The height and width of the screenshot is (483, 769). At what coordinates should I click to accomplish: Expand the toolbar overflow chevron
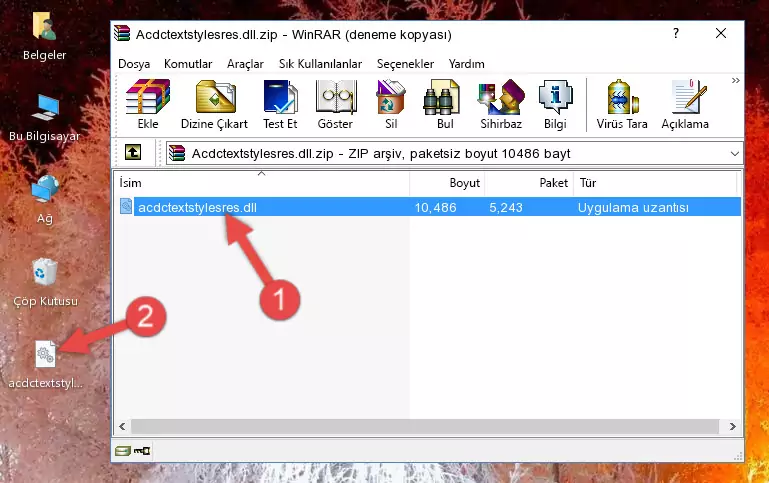click(x=735, y=80)
